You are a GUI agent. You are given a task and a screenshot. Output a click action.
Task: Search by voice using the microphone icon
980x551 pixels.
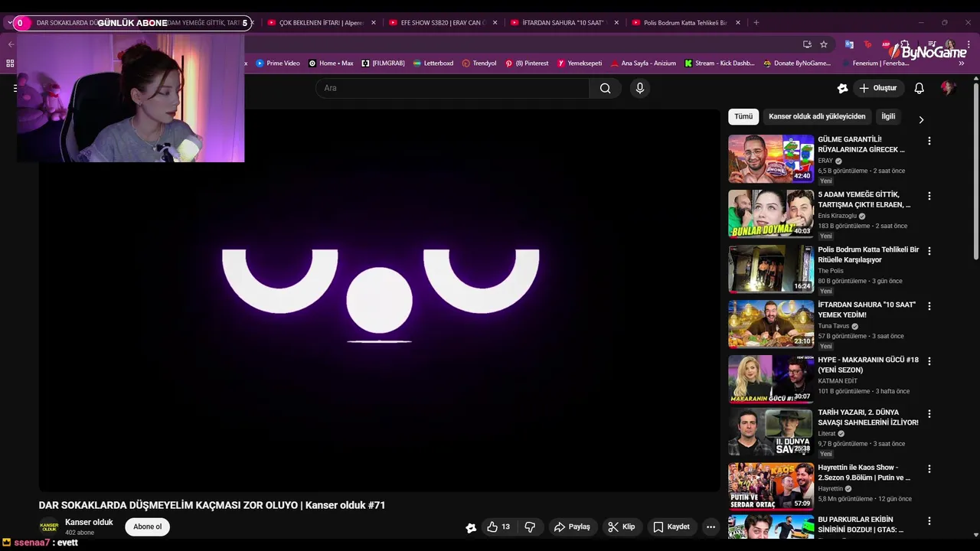pos(640,88)
